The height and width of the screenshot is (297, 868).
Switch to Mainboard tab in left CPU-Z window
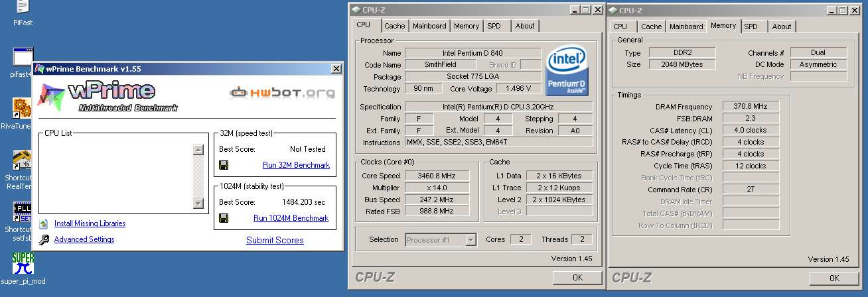pyautogui.click(x=429, y=26)
